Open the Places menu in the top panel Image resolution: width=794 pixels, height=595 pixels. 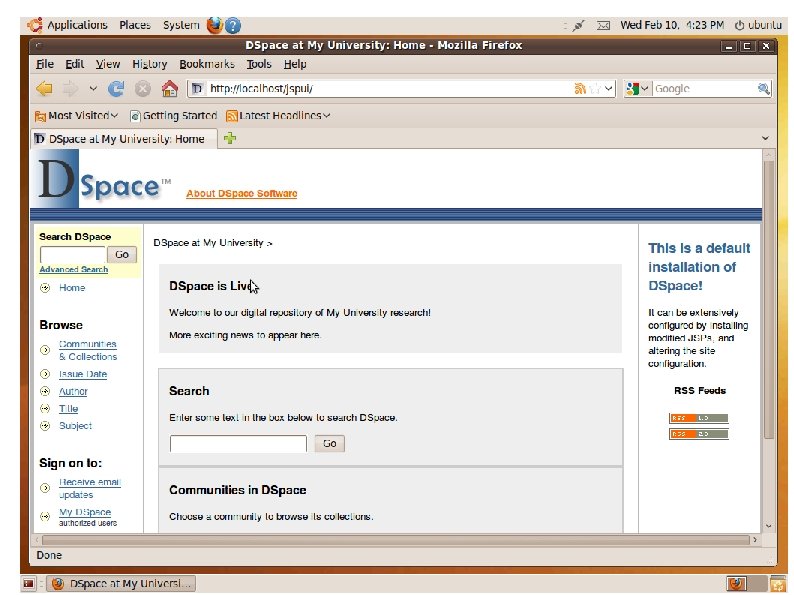(x=135, y=25)
